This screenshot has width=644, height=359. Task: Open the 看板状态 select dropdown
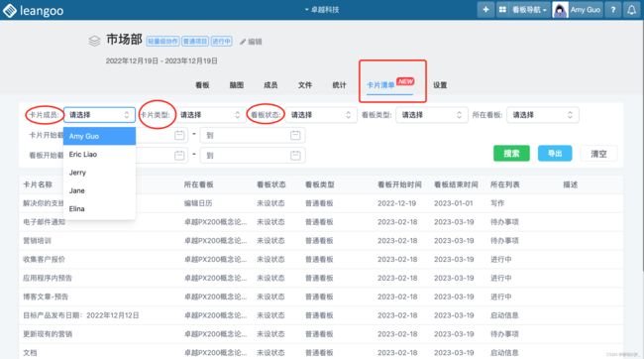pos(321,115)
